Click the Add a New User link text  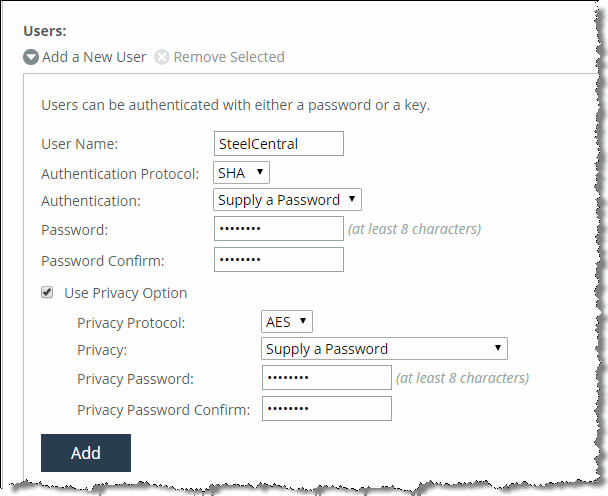click(x=94, y=57)
